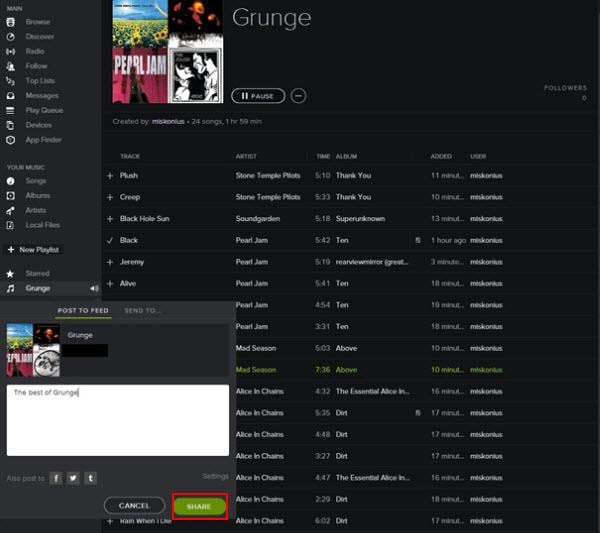Click the Alice In Chains 4:32 row

tap(369, 391)
